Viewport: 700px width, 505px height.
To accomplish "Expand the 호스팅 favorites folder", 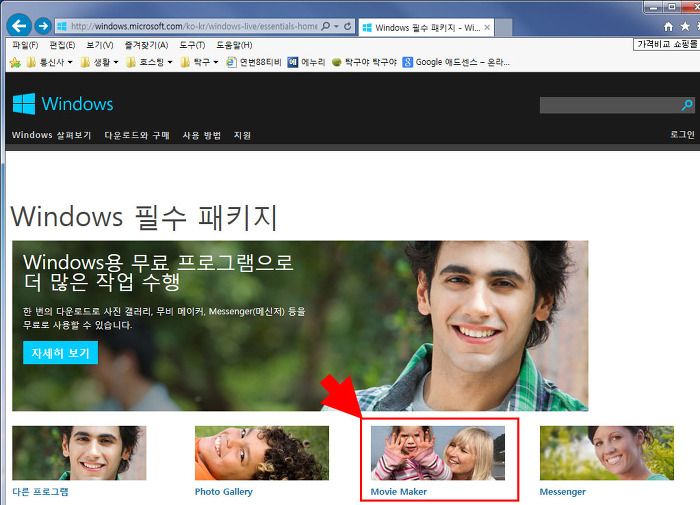I will [x=149, y=62].
